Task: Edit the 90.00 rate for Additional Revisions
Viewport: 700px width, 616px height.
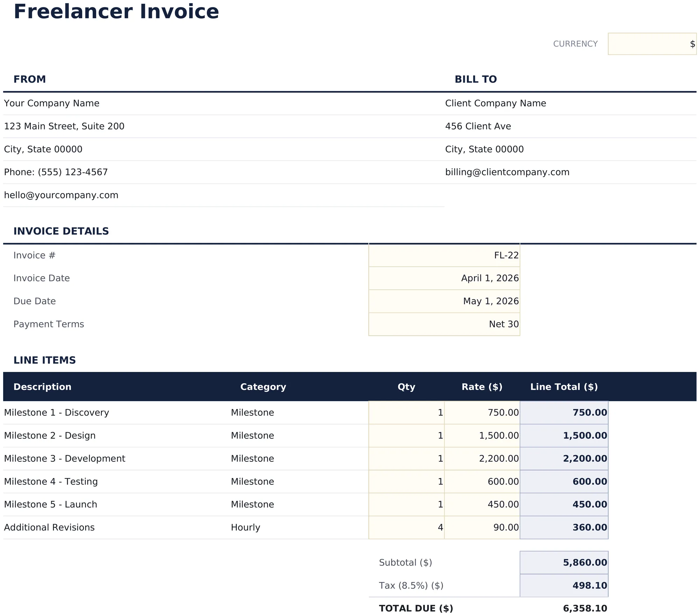Action: [x=482, y=527]
